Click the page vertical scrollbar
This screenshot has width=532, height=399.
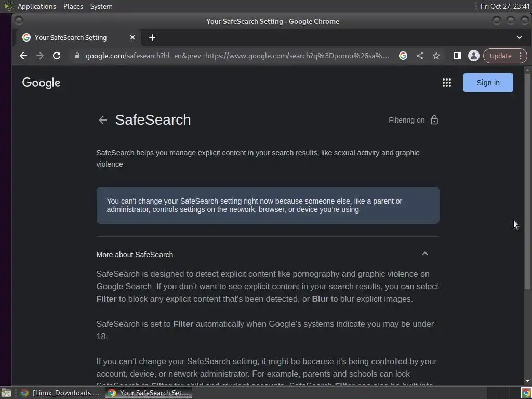[527, 181]
